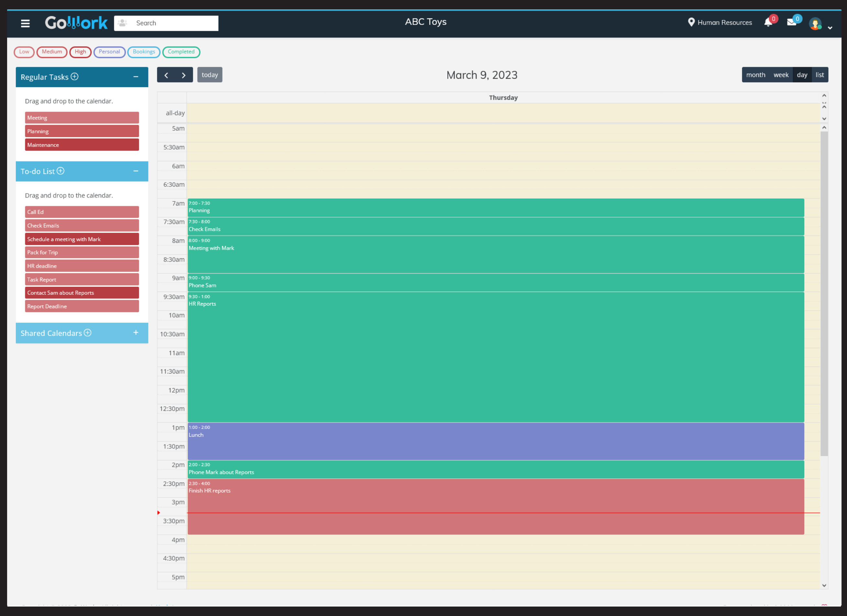The width and height of the screenshot is (847, 616).
Task: Go to previous day
Action: tap(166, 75)
